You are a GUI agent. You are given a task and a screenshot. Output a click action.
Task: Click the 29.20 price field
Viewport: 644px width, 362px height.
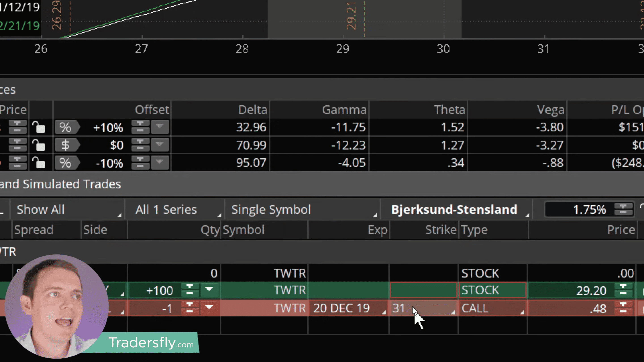tap(571, 290)
